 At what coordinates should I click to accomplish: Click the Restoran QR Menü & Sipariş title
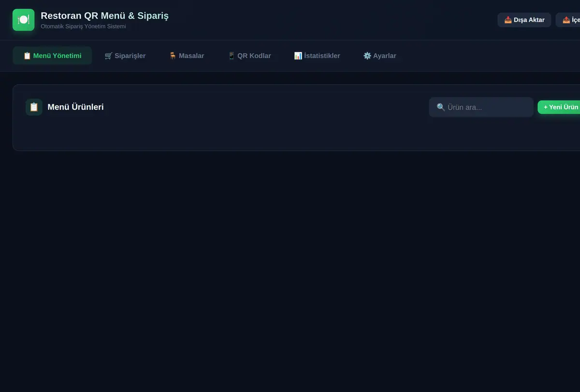click(105, 16)
